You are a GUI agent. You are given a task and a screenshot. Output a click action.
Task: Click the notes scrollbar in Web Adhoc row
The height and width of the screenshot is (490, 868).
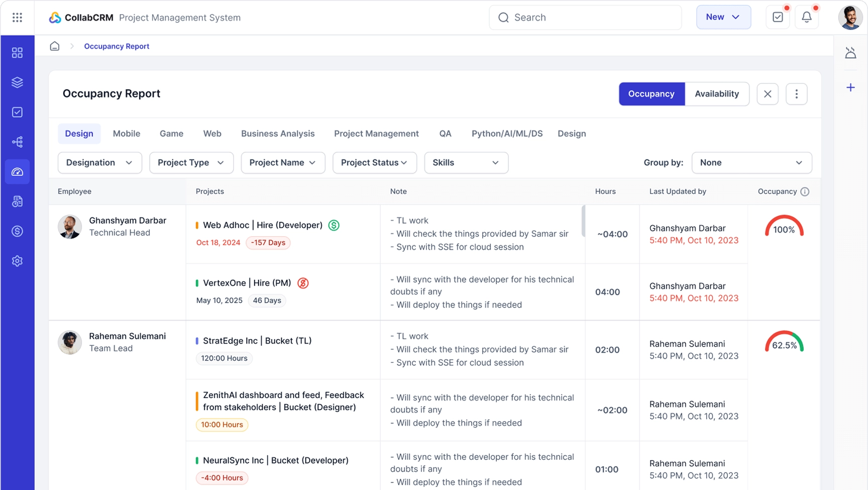tap(583, 221)
